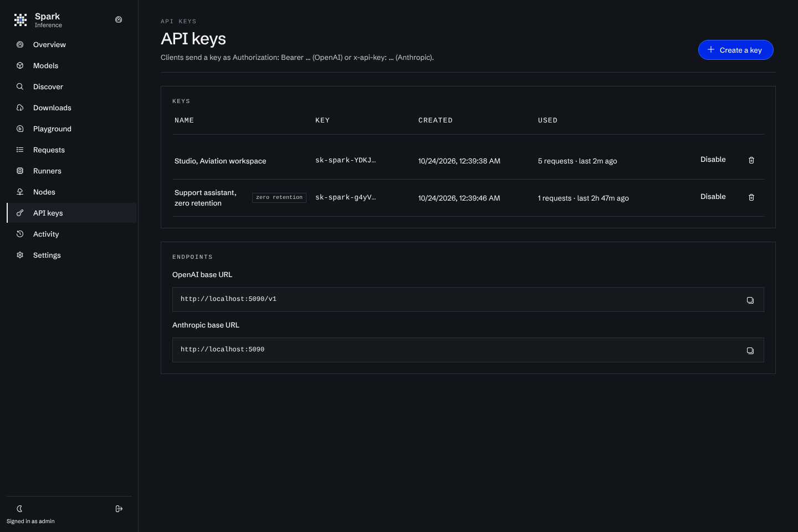Click "5 requests · last 2m ago"

[577, 161]
